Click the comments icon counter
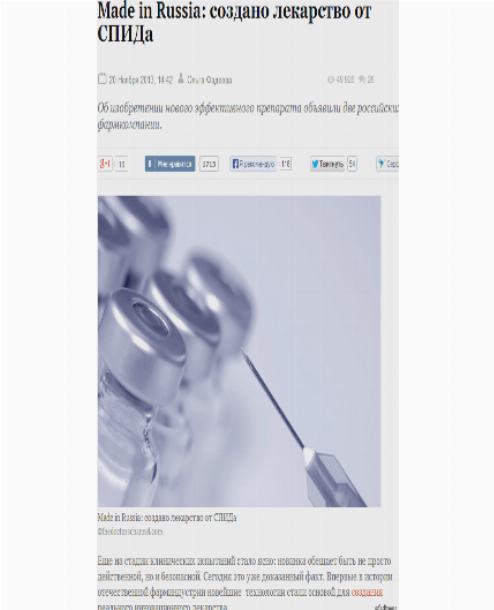 366,79
